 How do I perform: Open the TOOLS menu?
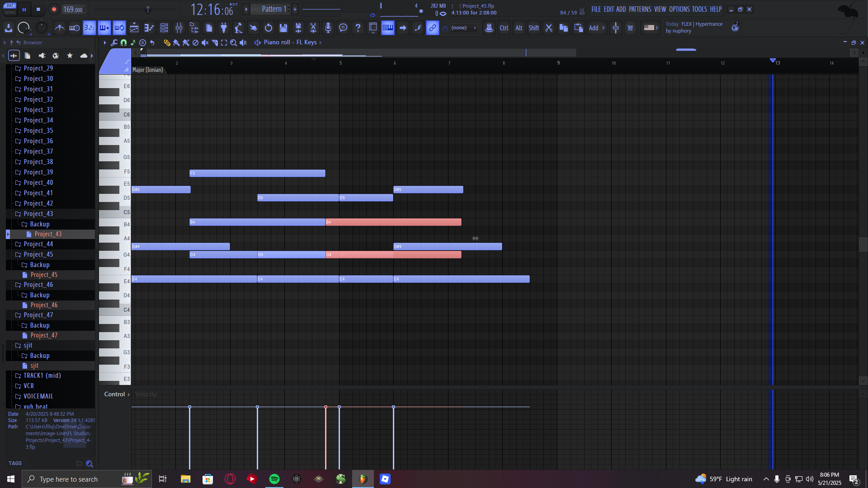(x=699, y=9)
